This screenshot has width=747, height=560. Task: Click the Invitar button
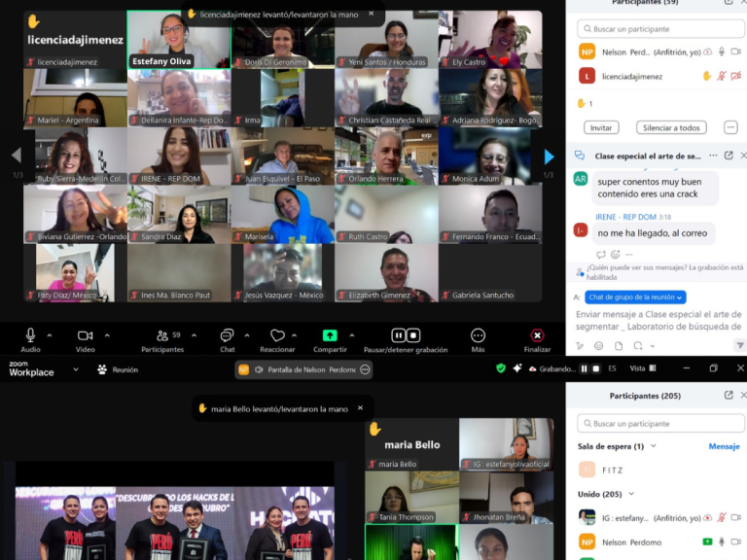tap(601, 127)
